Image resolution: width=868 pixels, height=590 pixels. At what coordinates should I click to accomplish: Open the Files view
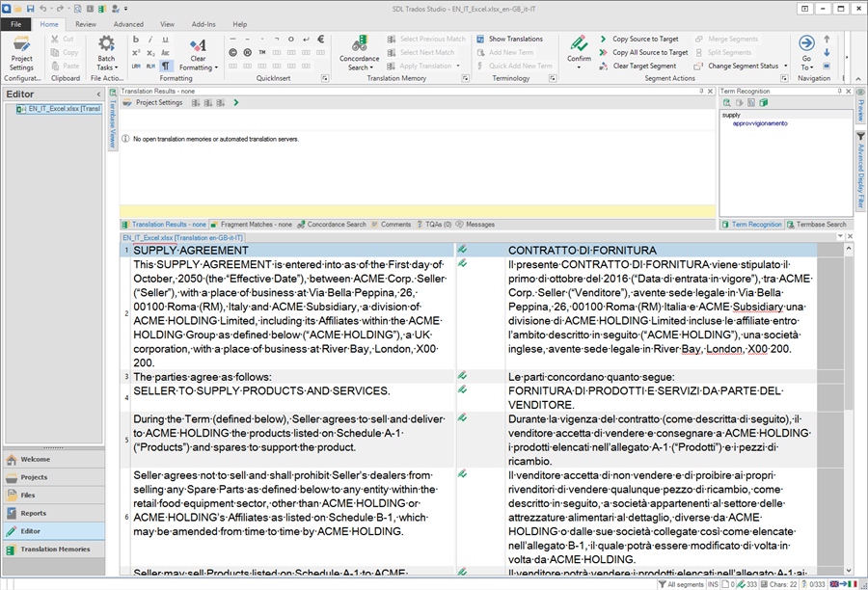[x=54, y=496]
